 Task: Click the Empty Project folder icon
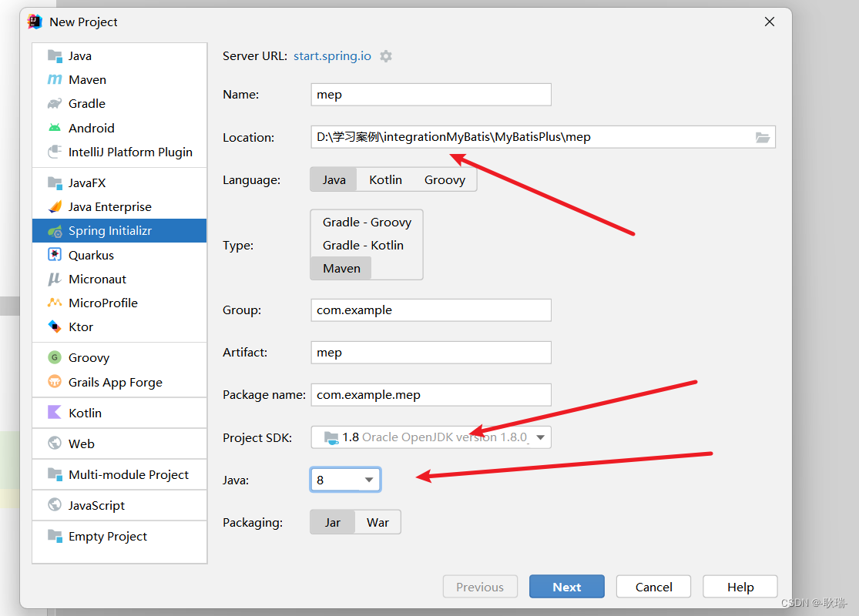click(55, 536)
